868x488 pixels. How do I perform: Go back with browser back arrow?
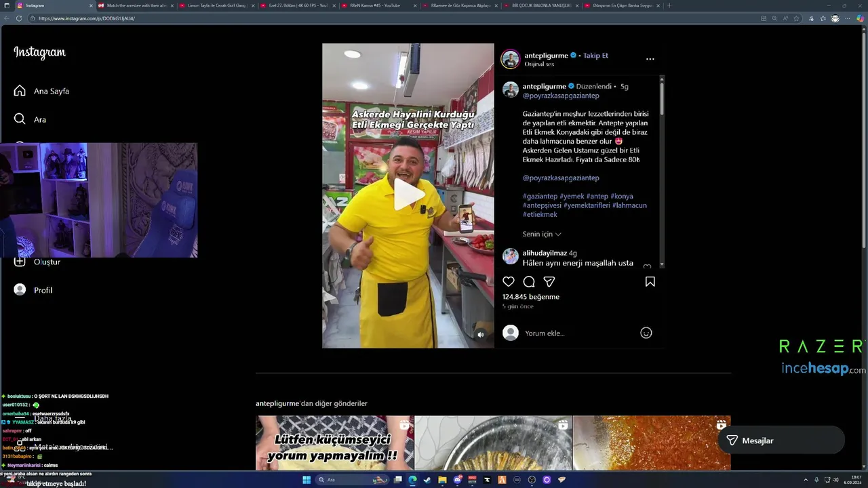click(7, 18)
